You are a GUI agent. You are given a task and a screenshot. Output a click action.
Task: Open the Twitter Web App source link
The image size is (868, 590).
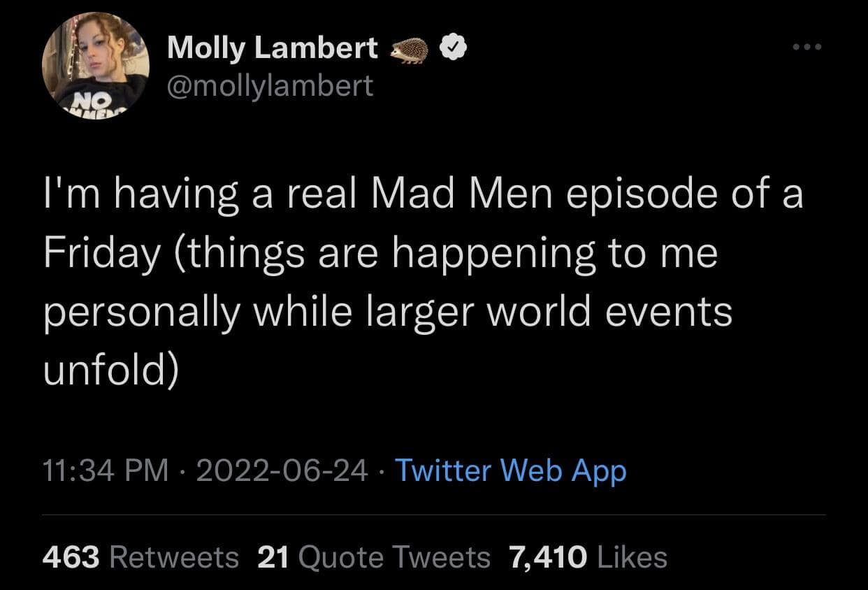coord(511,470)
